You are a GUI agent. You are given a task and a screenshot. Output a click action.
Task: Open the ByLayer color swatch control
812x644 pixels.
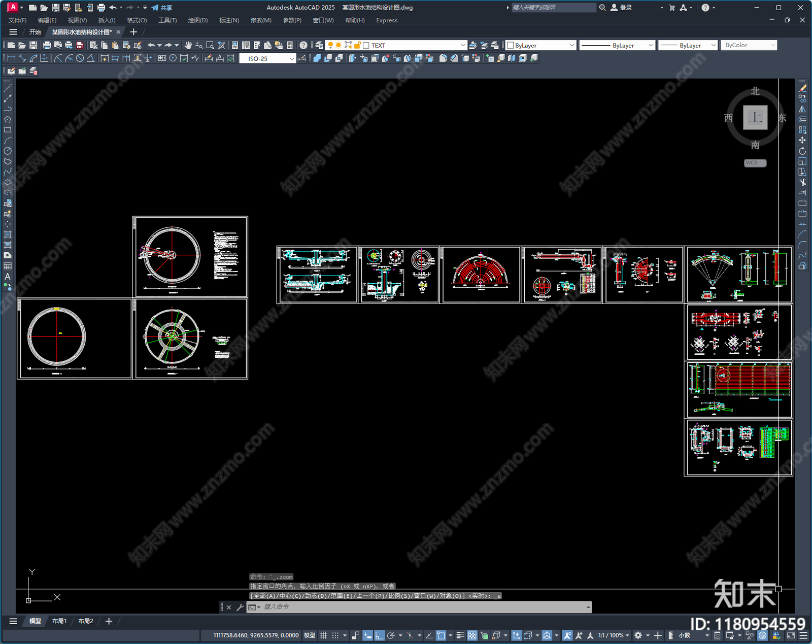[541, 45]
